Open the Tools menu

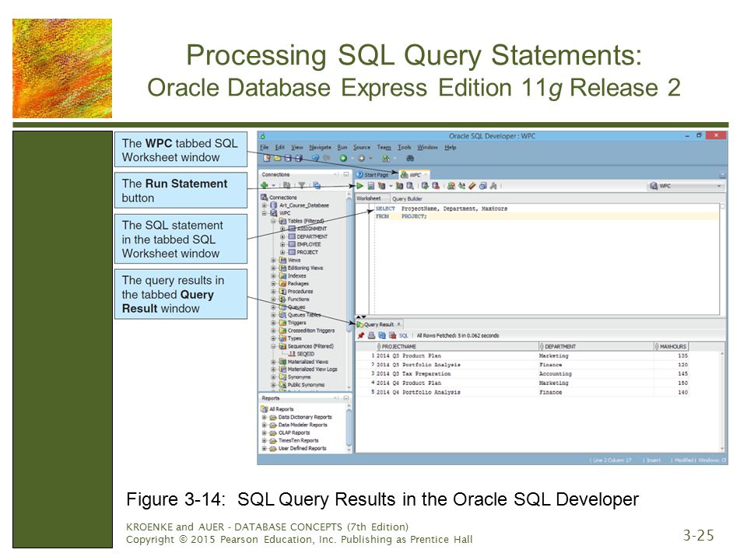point(405,148)
